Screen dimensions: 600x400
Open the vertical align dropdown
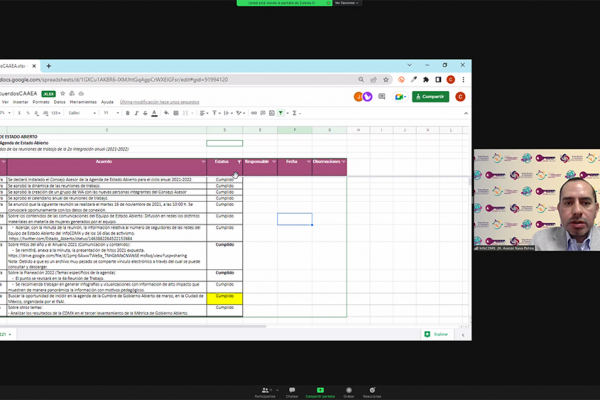tap(216, 113)
